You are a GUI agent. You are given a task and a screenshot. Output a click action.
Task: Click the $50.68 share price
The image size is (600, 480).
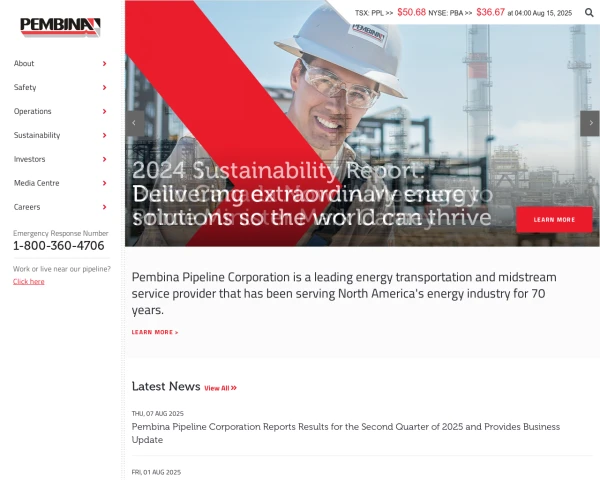point(411,12)
